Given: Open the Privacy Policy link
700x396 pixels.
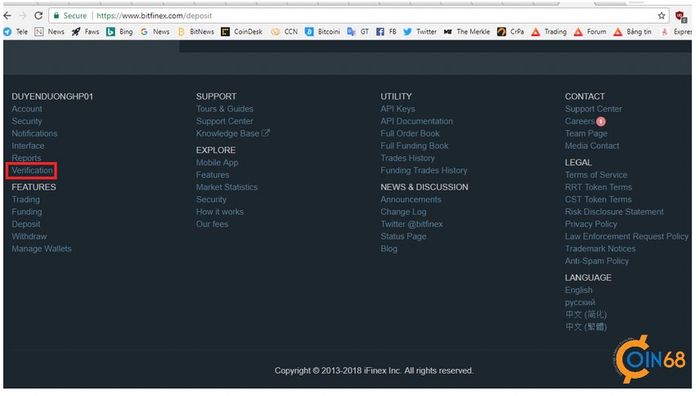Looking at the screenshot, I should tap(591, 224).
